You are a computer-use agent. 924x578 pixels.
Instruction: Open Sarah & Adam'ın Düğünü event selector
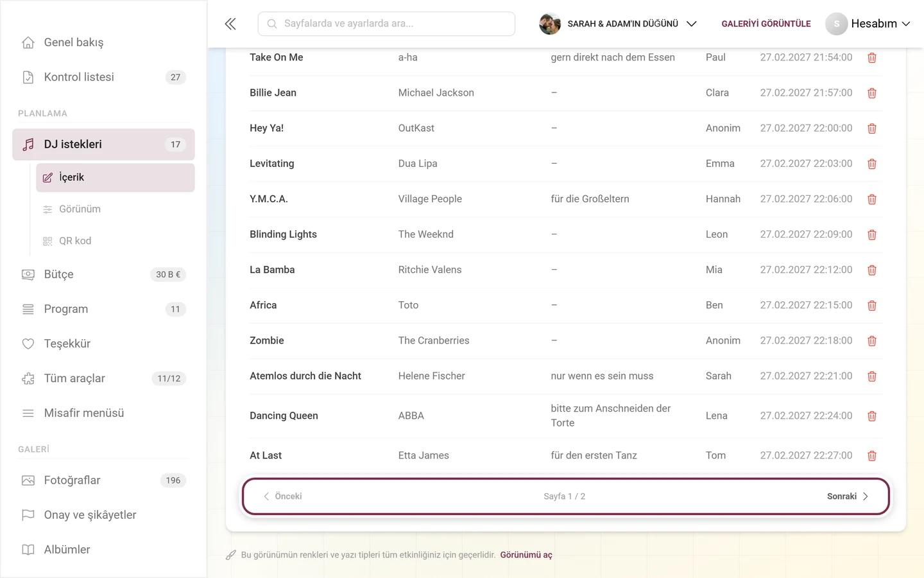618,24
